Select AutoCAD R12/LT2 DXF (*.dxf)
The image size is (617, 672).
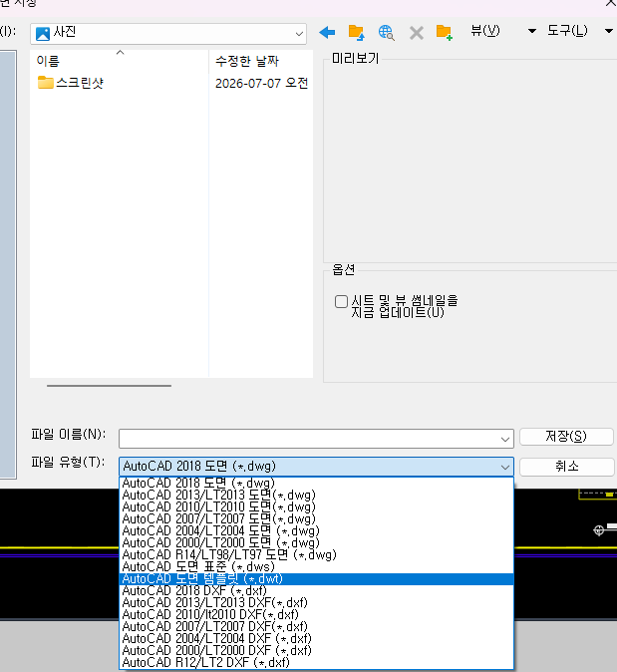[x=316, y=663]
